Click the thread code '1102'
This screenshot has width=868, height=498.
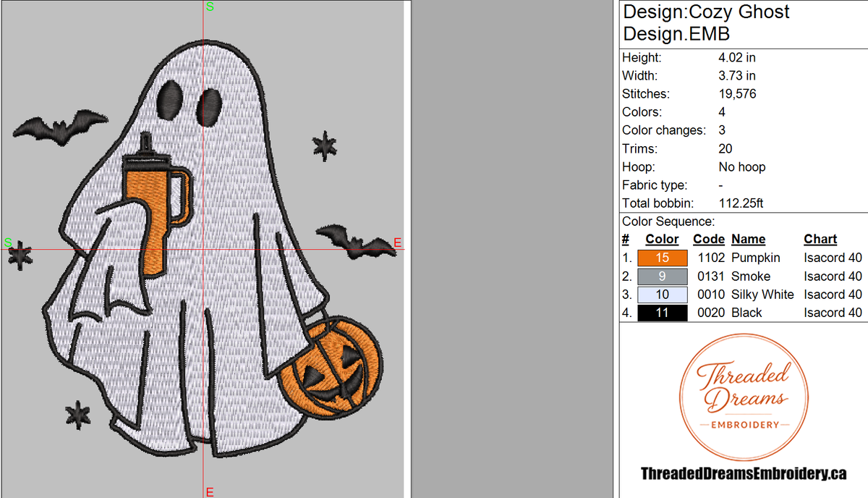click(x=711, y=258)
